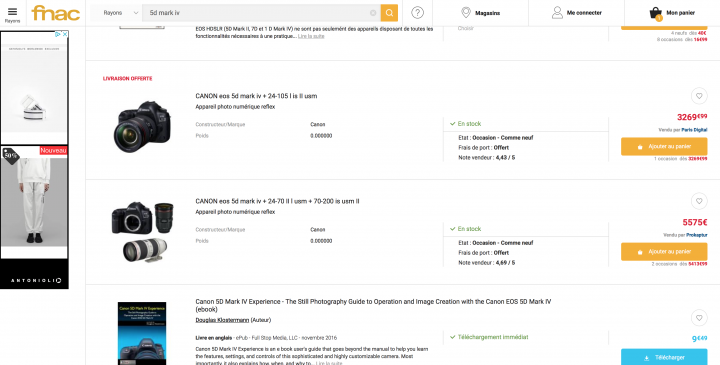Add 5575€ Canon kit to cart

click(x=664, y=252)
